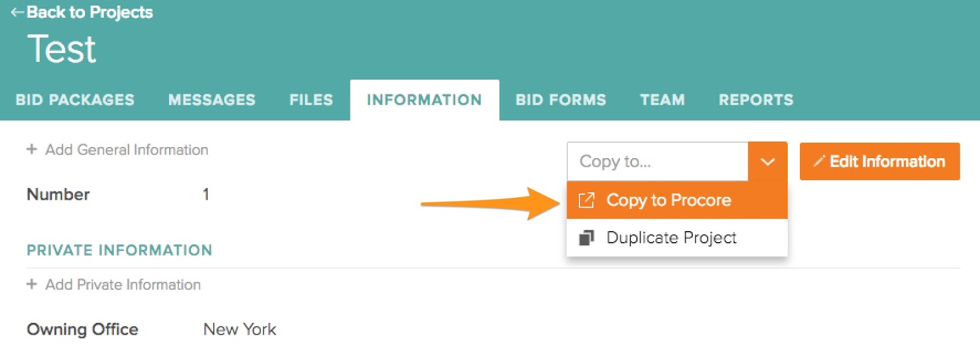
Task: Follow the Back to Projects link
Action: click(89, 12)
